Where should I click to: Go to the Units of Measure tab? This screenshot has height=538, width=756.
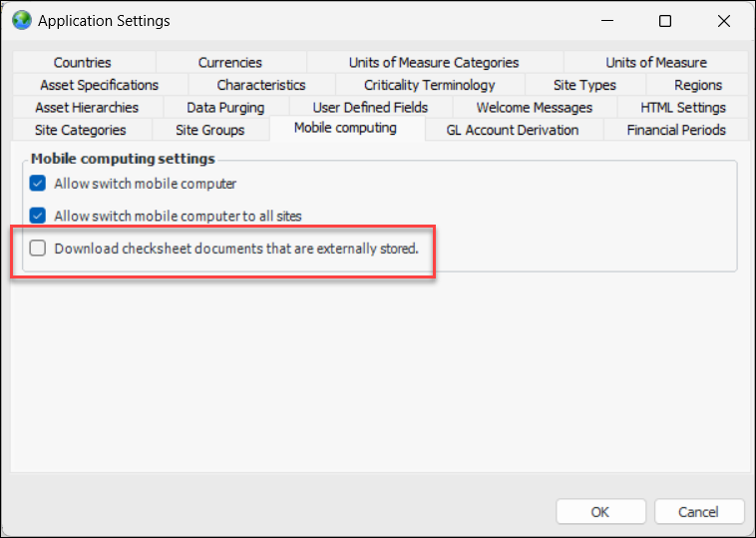[655, 63]
